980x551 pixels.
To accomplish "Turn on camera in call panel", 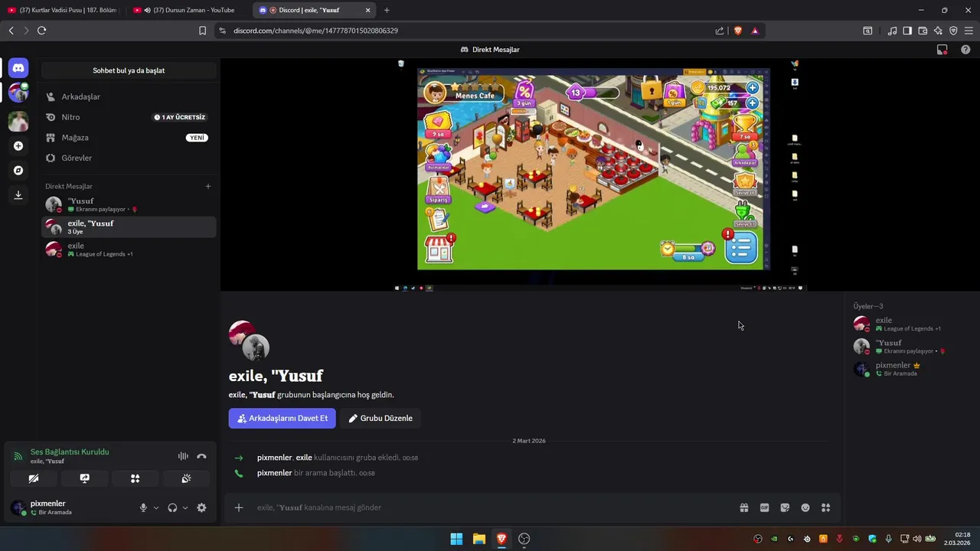I will click(x=34, y=478).
